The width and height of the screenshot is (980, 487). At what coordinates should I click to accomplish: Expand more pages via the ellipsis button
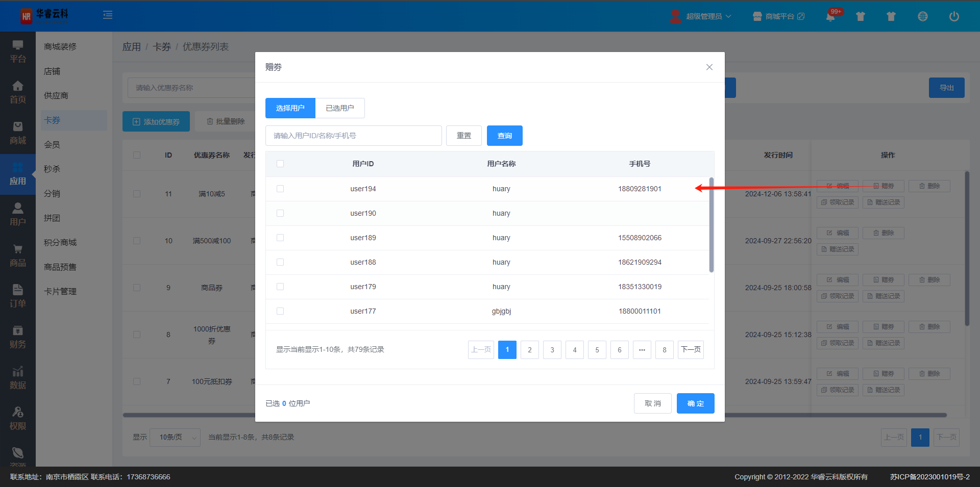coord(642,350)
